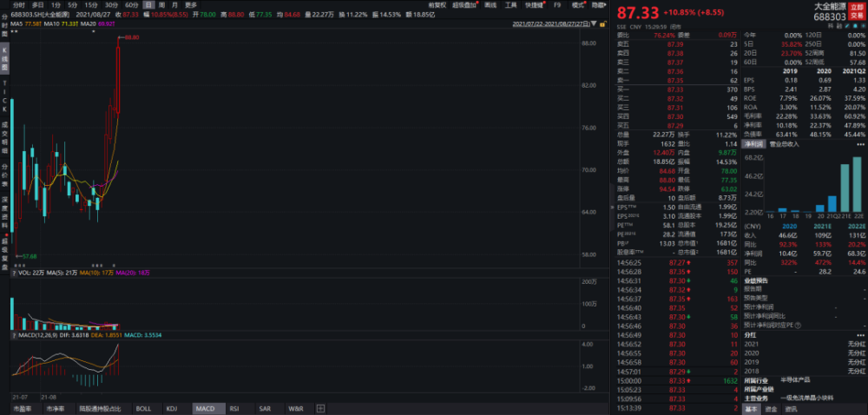Click the add indicator plus icon
This screenshot has height=415, width=868.
[320, 408]
